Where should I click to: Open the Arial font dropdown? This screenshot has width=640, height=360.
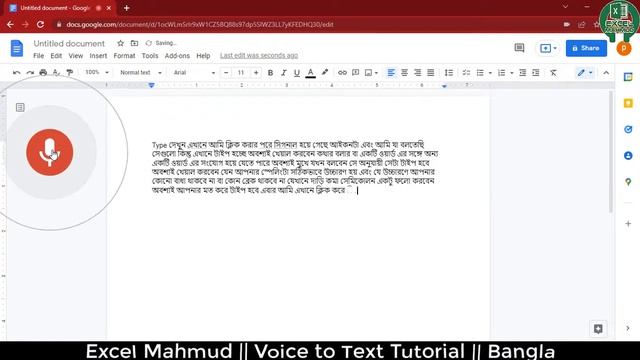click(194, 73)
